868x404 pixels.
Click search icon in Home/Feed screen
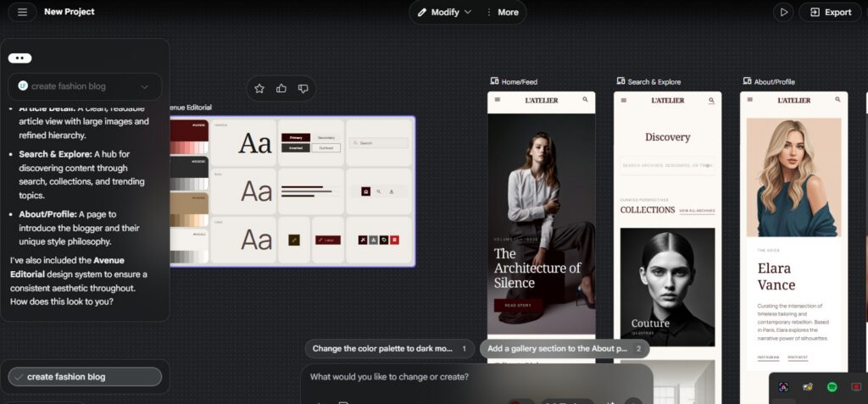(x=585, y=100)
